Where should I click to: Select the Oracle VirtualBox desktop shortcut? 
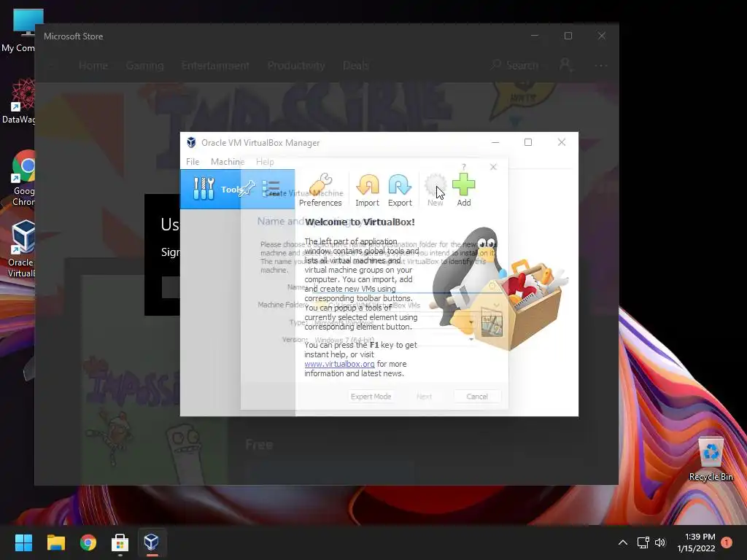pyautogui.click(x=20, y=249)
